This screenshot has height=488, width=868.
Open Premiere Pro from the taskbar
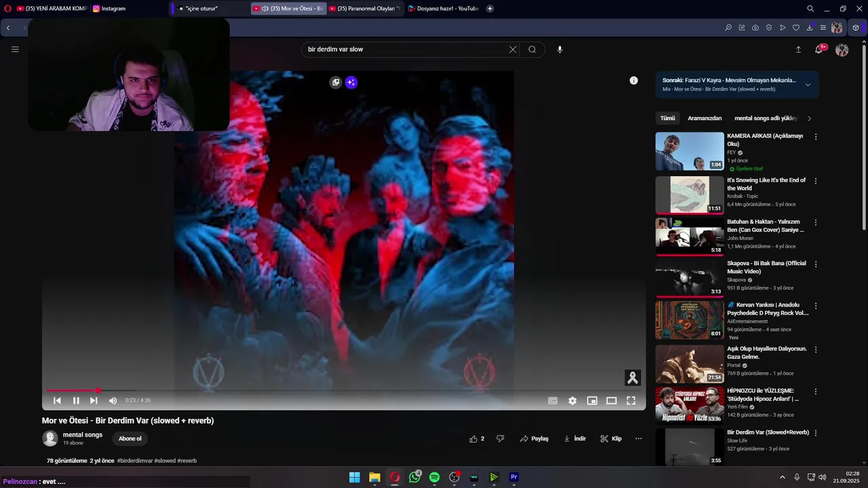(514, 477)
